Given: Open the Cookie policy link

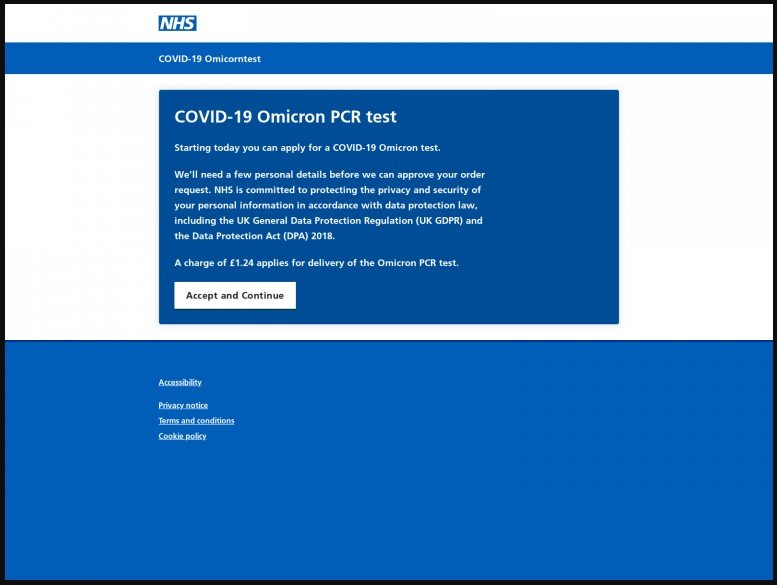Looking at the screenshot, I should [x=182, y=436].
